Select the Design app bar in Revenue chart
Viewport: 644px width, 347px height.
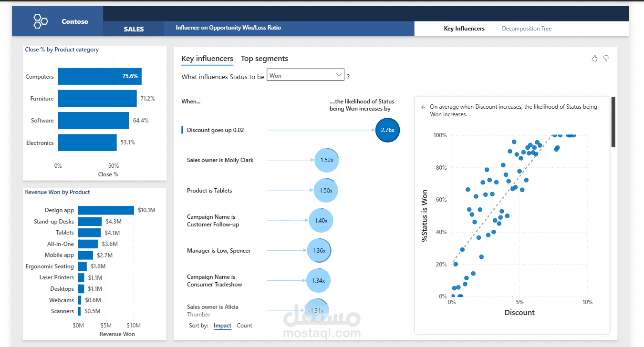coord(106,210)
